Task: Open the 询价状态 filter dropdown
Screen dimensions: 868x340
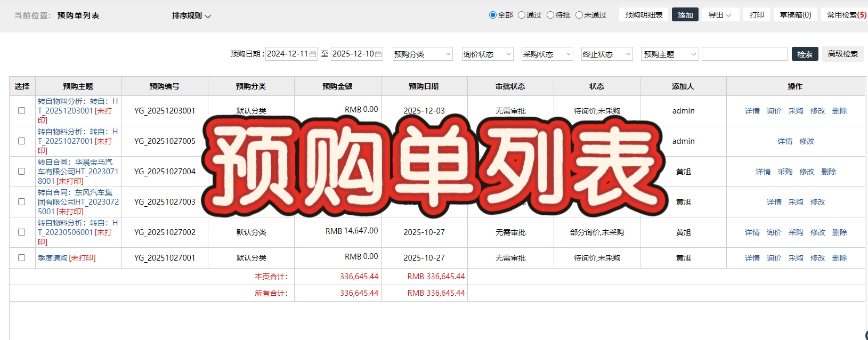Action: [488, 54]
